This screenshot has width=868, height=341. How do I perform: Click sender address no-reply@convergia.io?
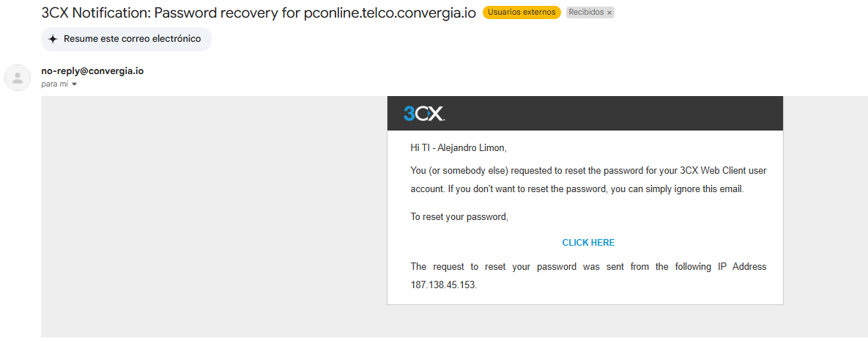(x=92, y=71)
